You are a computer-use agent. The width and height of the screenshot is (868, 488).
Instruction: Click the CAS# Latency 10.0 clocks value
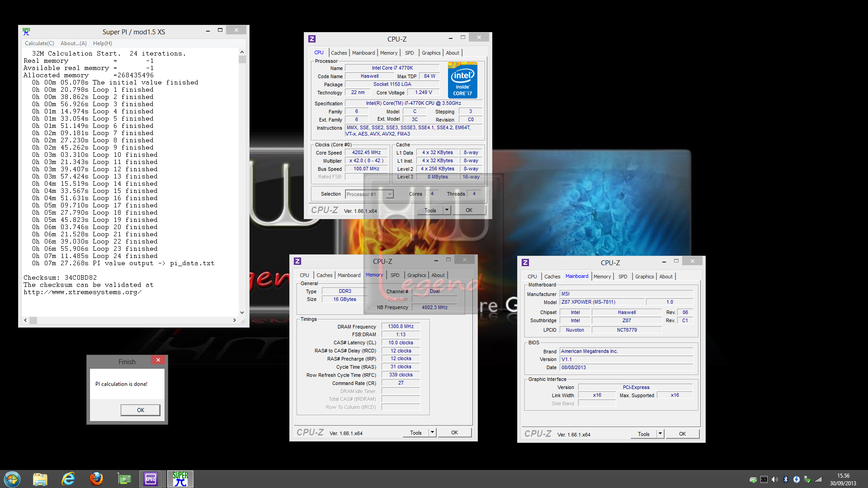coord(401,343)
